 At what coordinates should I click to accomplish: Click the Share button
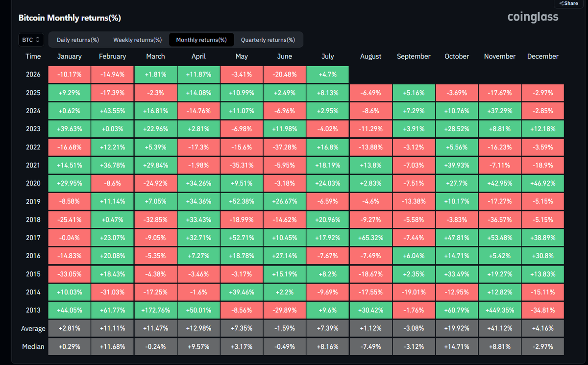568,3
